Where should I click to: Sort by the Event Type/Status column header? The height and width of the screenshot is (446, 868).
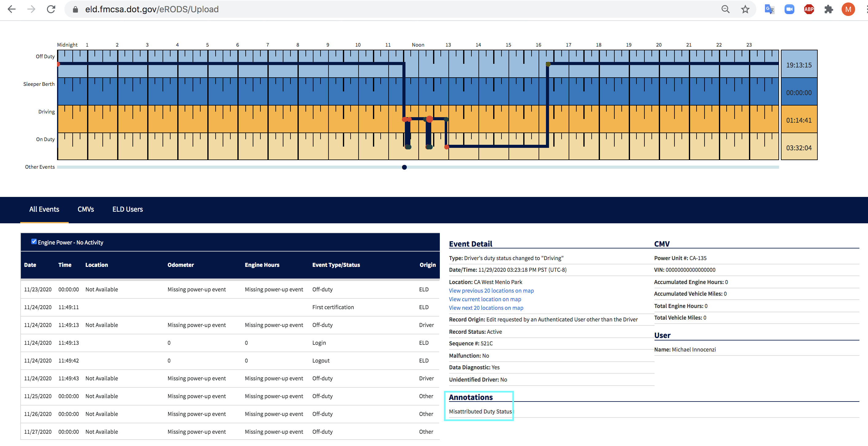point(336,265)
